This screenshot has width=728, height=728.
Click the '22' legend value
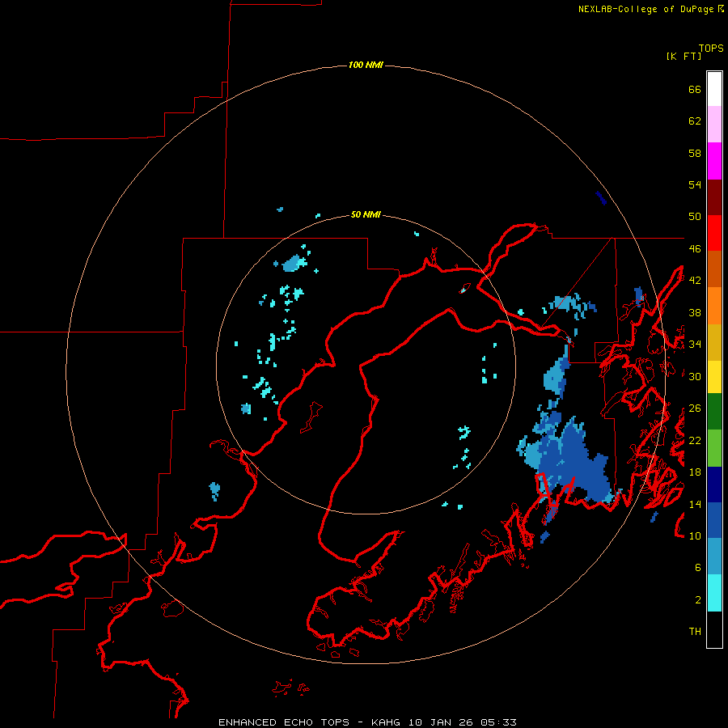click(x=695, y=440)
